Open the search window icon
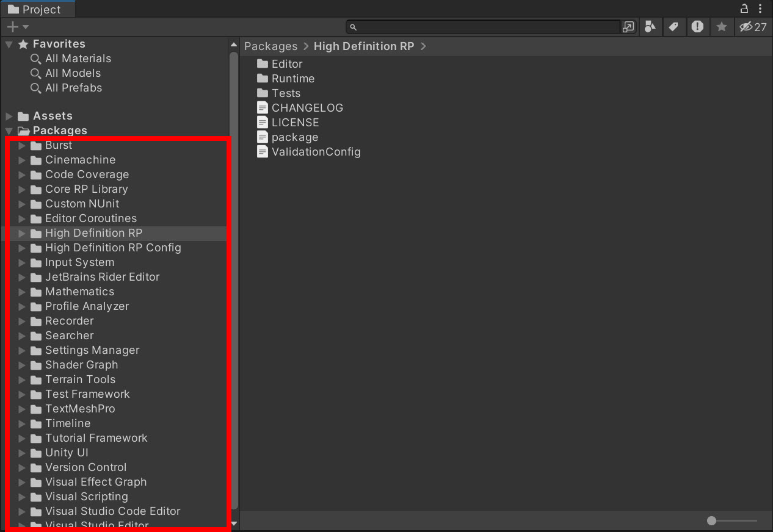This screenshot has width=773, height=532. pyautogui.click(x=628, y=27)
